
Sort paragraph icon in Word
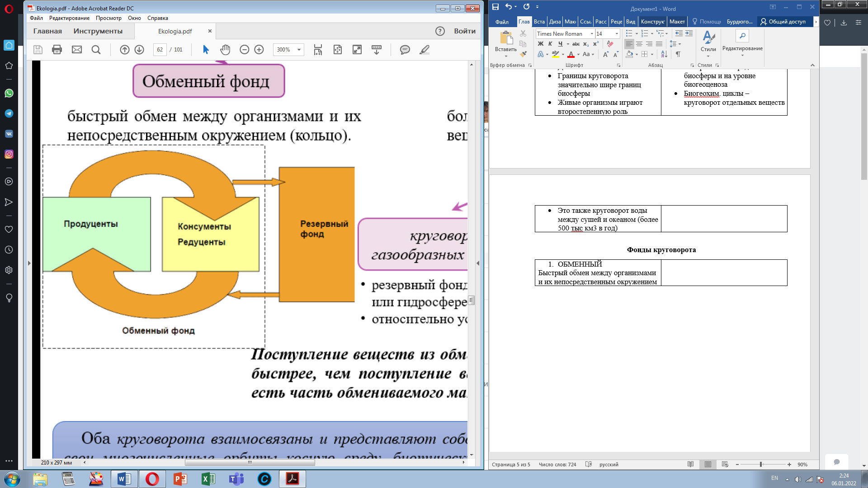point(664,54)
